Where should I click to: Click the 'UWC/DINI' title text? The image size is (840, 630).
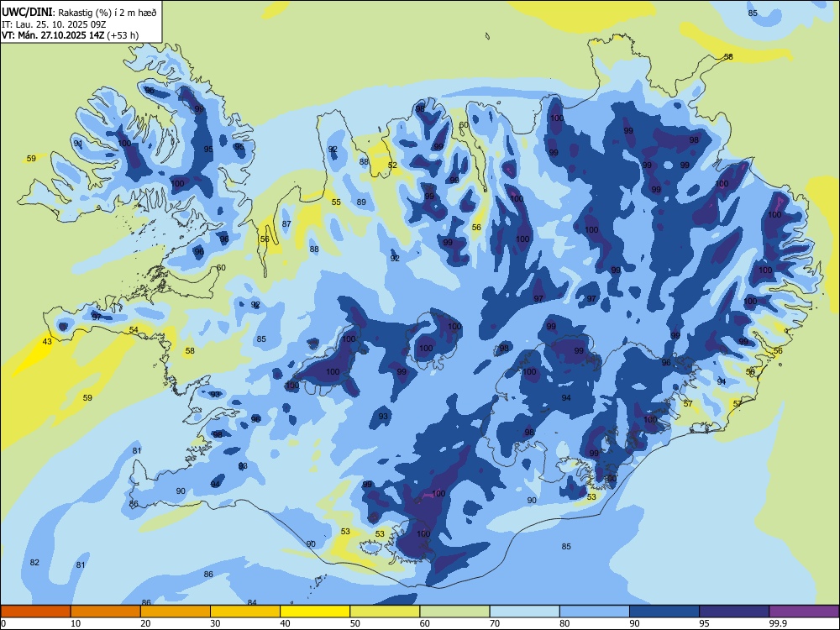pyautogui.click(x=28, y=12)
